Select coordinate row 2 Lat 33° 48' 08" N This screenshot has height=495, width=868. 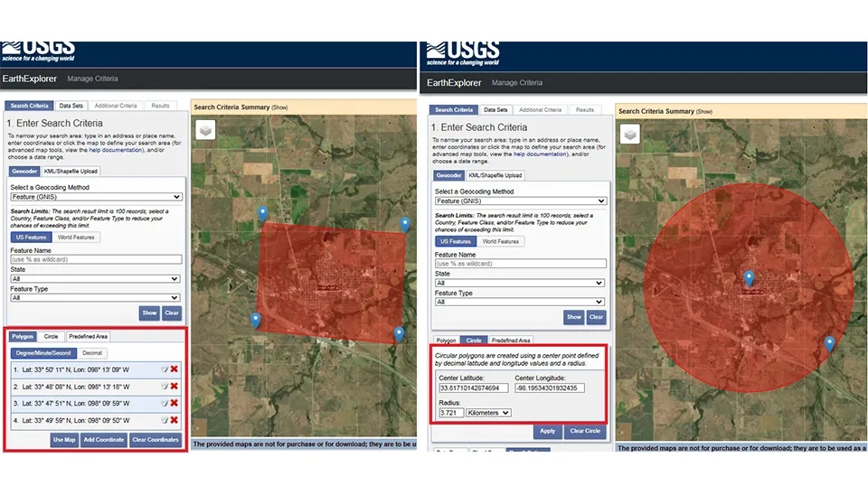(x=95, y=387)
